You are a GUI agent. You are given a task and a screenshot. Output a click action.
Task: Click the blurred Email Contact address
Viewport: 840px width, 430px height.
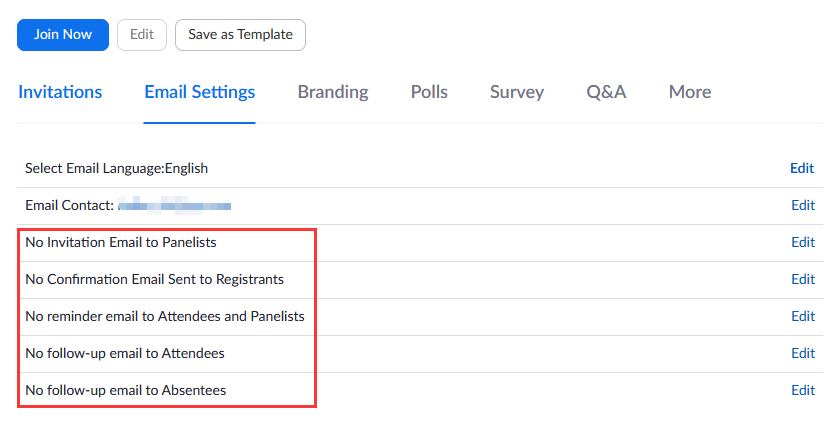[x=175, y=206]
